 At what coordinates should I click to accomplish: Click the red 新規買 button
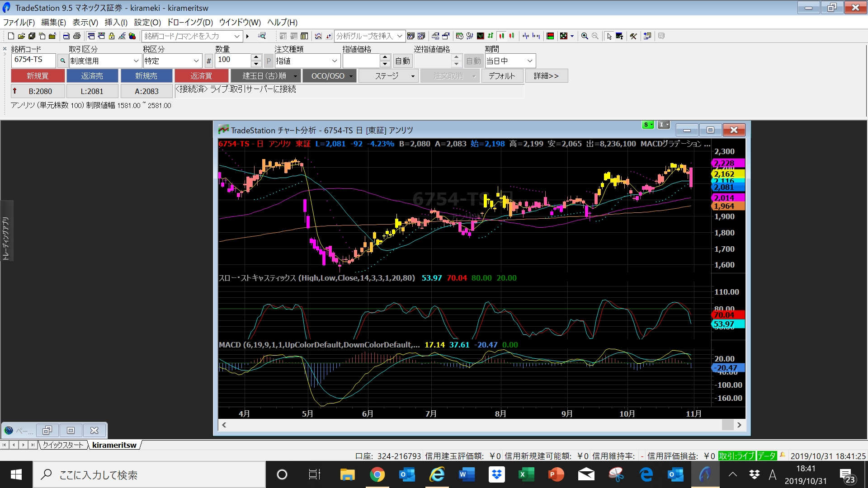pyautogui.click(x=38, y=76)
